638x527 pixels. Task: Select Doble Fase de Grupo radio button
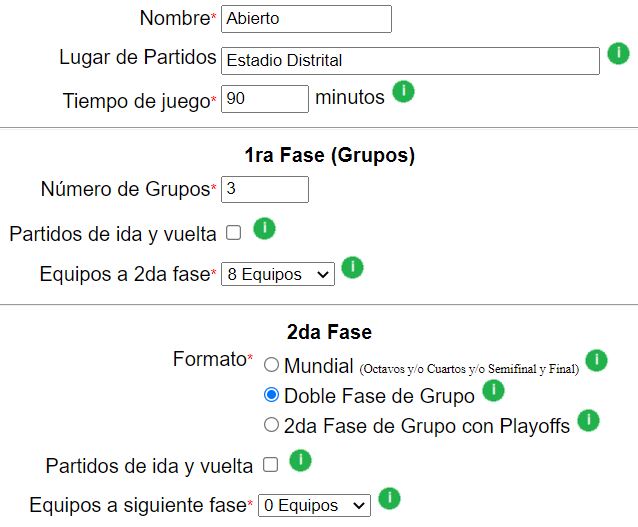click(x=271, y=395)
